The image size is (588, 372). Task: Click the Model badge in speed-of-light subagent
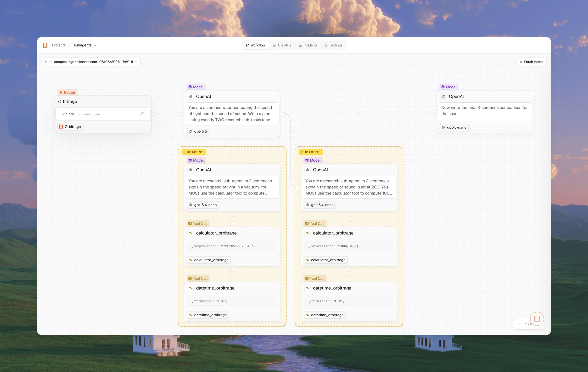click(196, 160)
